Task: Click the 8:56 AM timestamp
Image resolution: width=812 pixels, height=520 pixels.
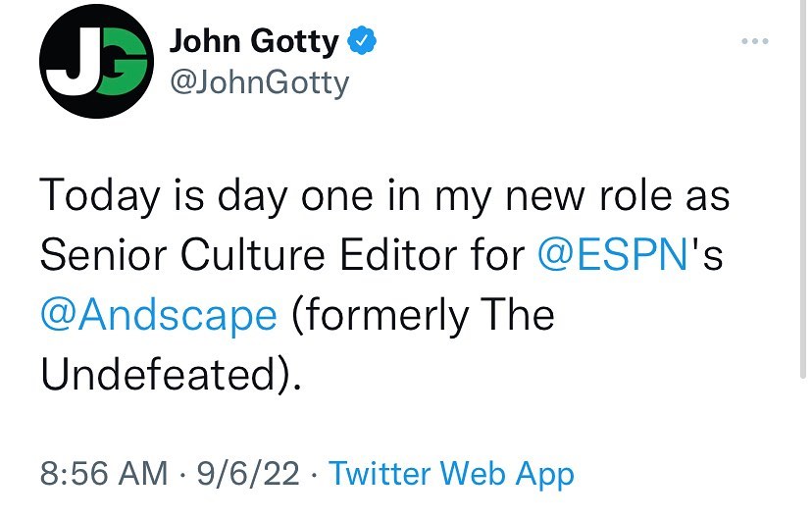Action: (104, 473)
